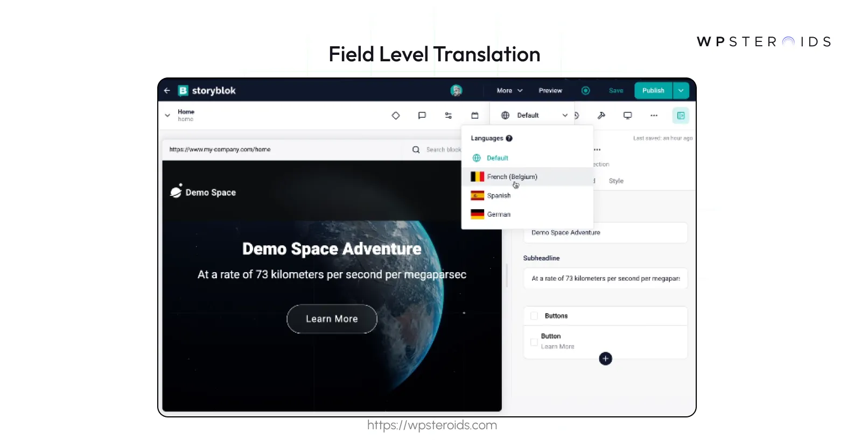Go back using the left arrow

(x=167, y=90)
